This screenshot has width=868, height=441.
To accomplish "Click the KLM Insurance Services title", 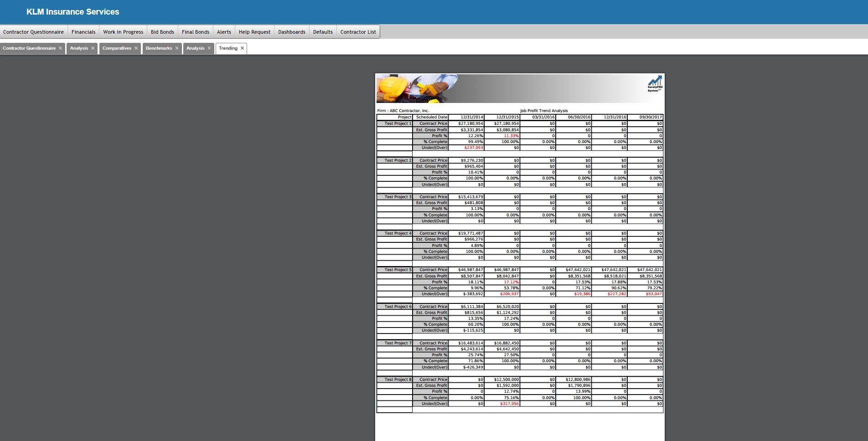I will (x=73, y=12).
